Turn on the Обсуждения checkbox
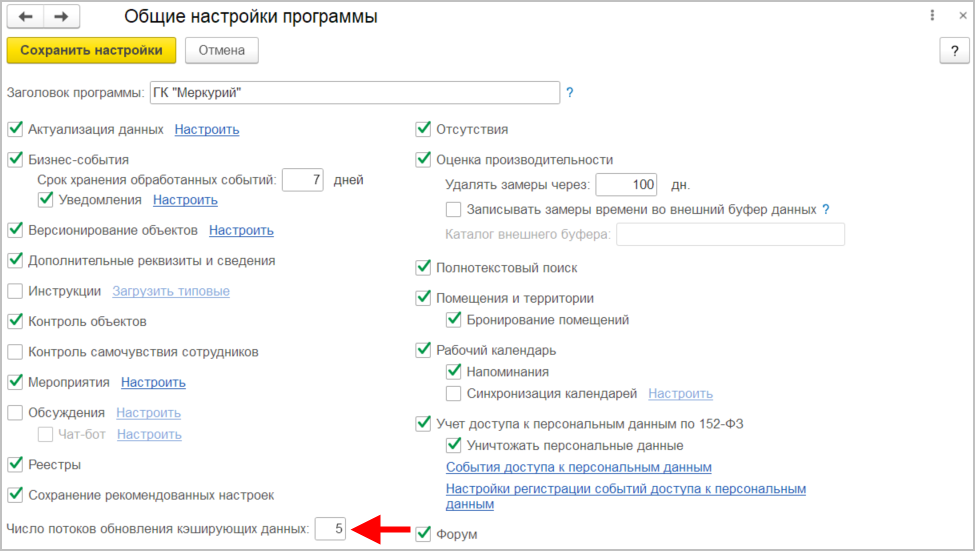This screenshot has width=975, height=551. (x=15, y=413)
